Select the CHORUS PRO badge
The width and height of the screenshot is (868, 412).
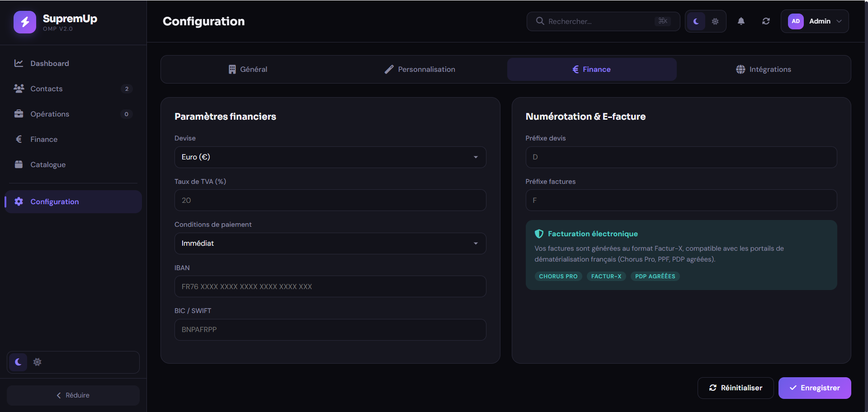pyautogui.click(x=558, y=276)
